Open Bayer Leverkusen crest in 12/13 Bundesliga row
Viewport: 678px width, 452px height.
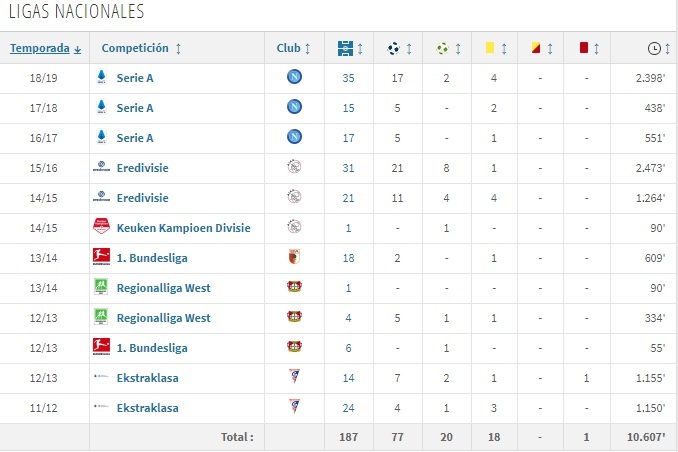tap(294, 347)
